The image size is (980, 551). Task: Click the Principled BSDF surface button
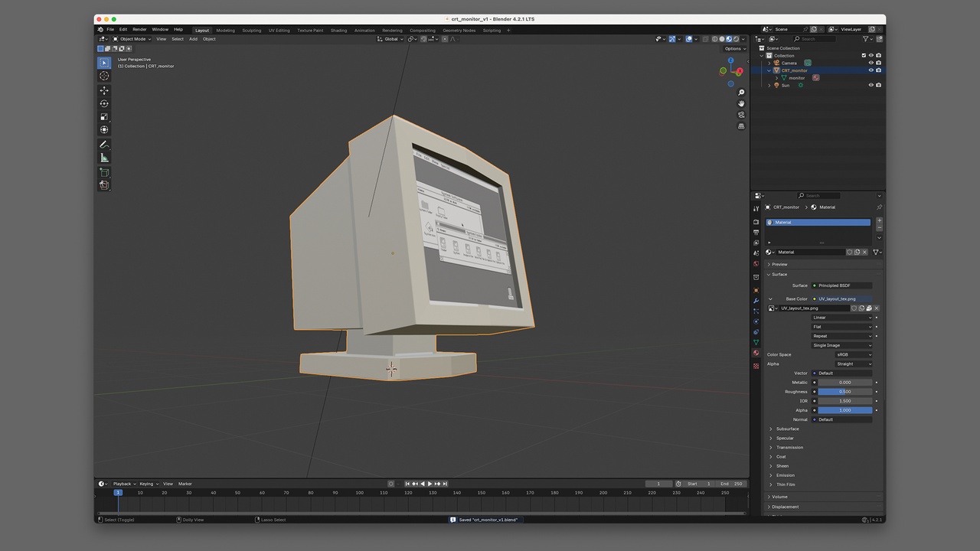pos(841,285)
